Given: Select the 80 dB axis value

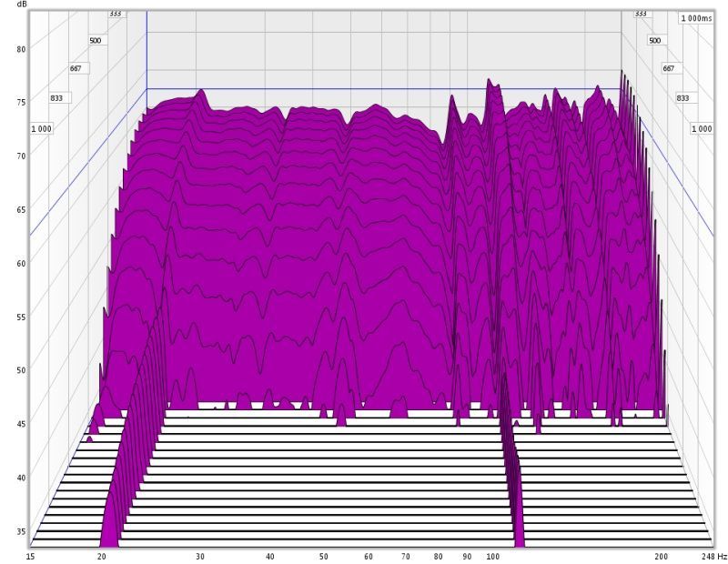Looking at the screenshot, I should (x=21, y=49).
